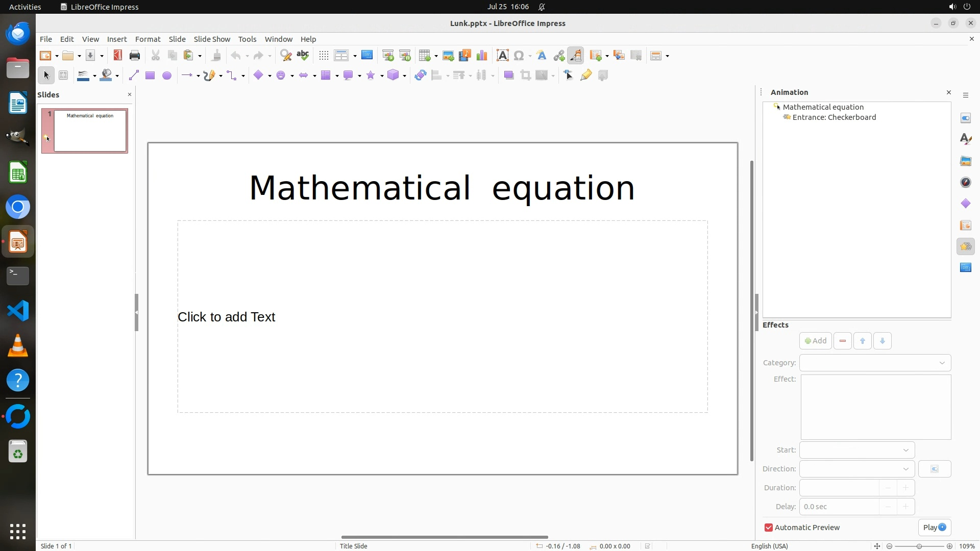980x551 pixels.
Task: Open the Format menu
Action: click(x=148, y=39)
